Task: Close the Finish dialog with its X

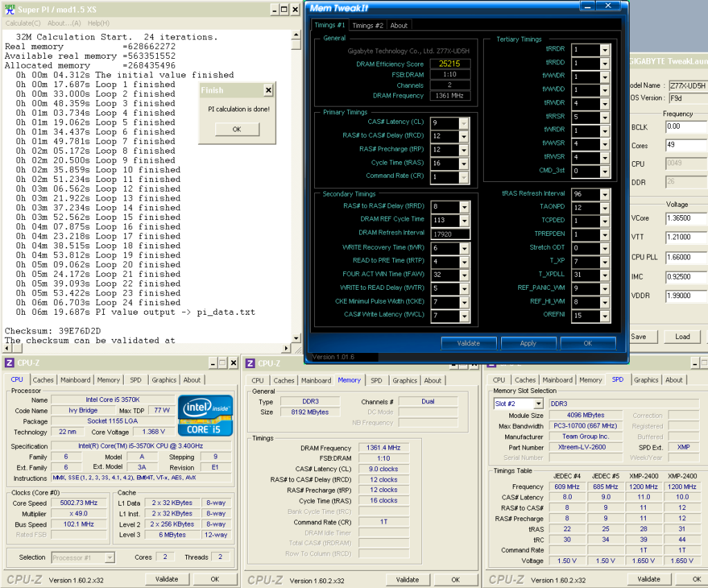Action: (x=269, y=90)
